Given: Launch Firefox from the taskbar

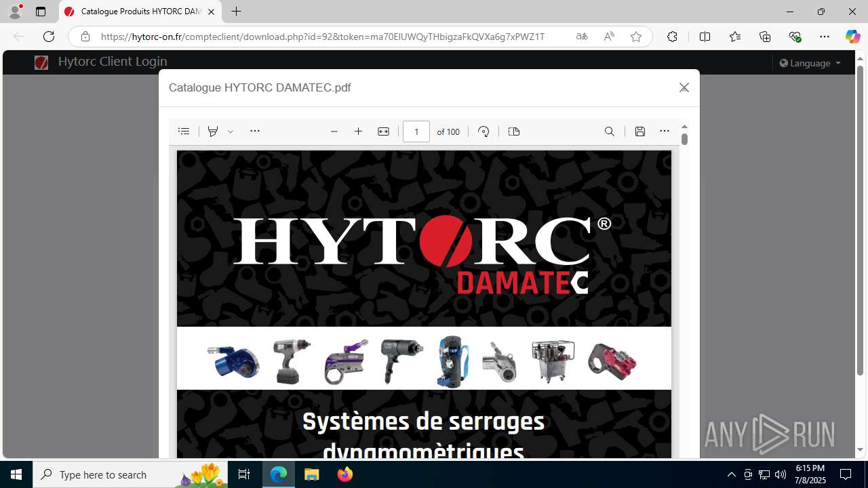Looking at the screenshot, I should (x=345, y=474).
